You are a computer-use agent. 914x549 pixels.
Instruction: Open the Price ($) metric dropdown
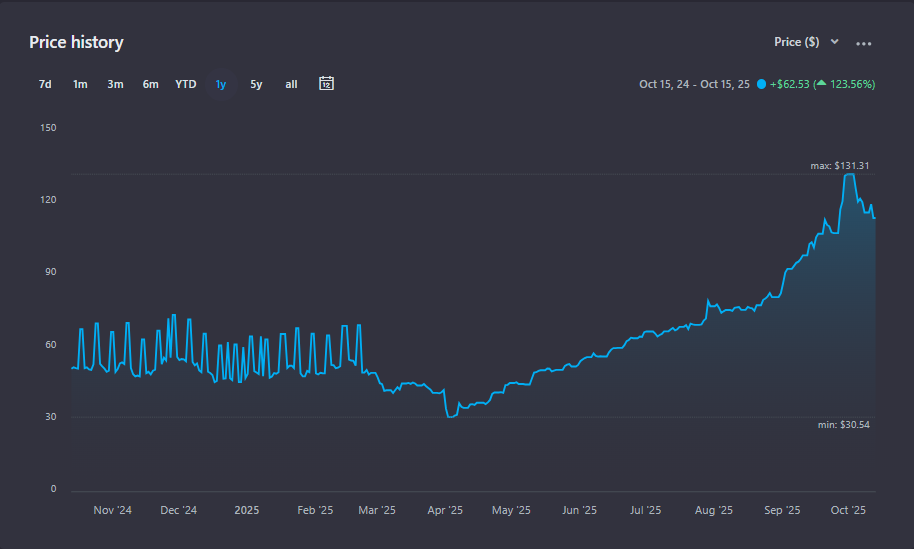797,42
